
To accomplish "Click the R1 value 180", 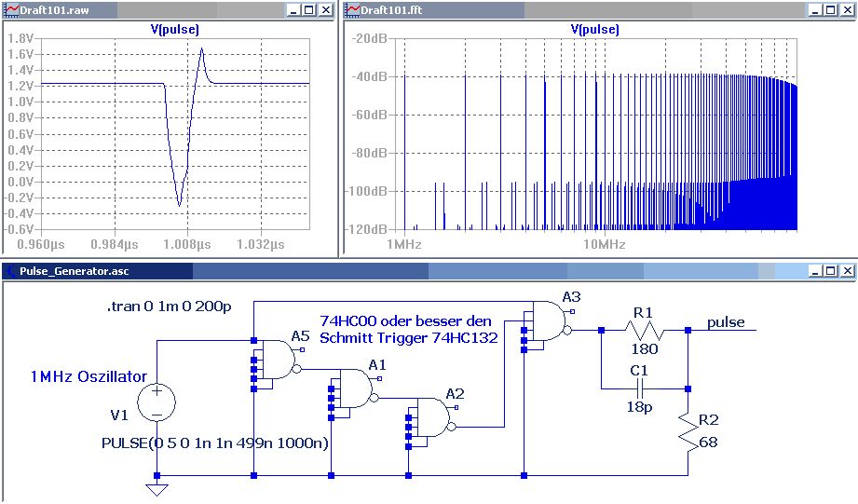I will (x=645, y=349).
